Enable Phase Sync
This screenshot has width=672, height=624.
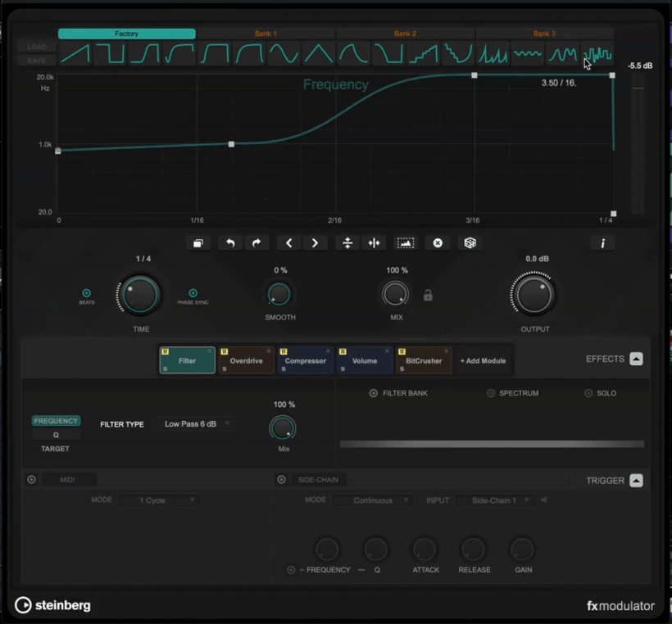tap(193, 292)
